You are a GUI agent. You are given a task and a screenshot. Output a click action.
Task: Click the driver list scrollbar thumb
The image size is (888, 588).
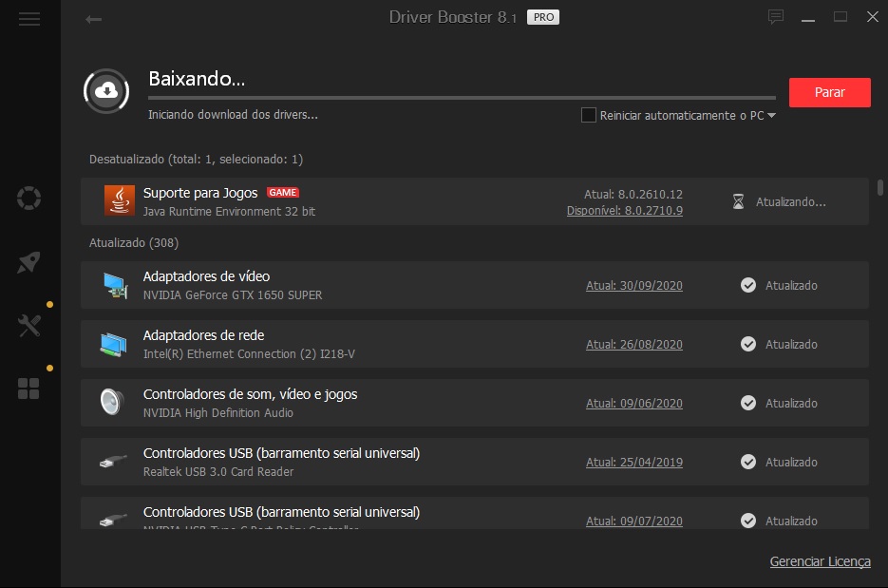(x=880, y=187)
